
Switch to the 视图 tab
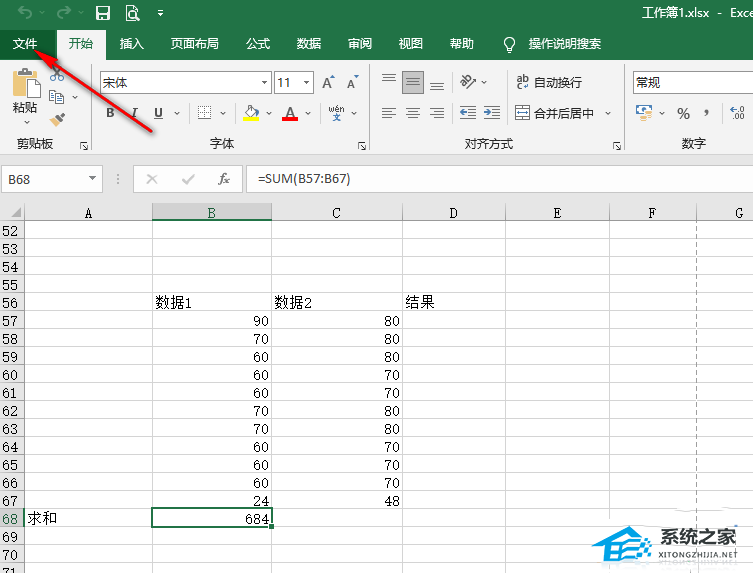411,44
